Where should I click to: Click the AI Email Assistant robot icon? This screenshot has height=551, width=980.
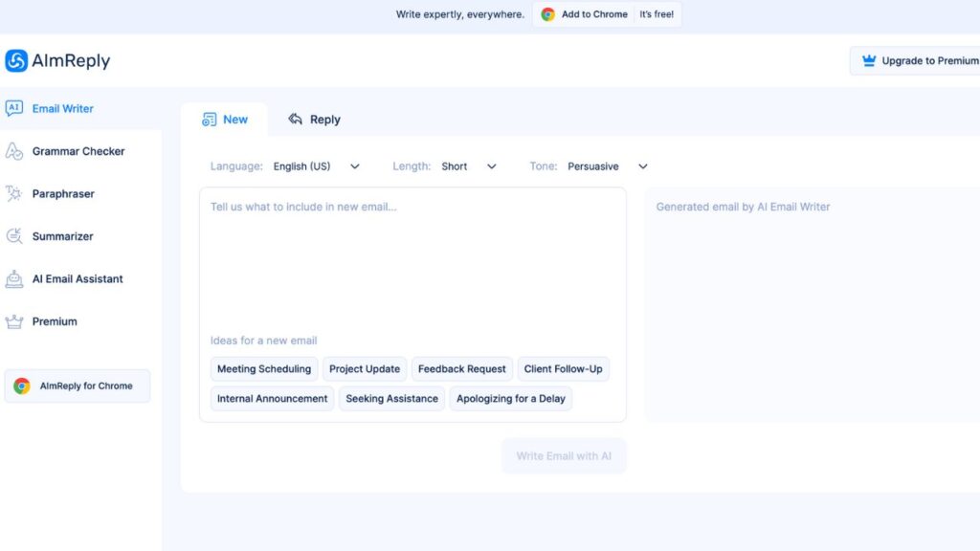[13, 278]
